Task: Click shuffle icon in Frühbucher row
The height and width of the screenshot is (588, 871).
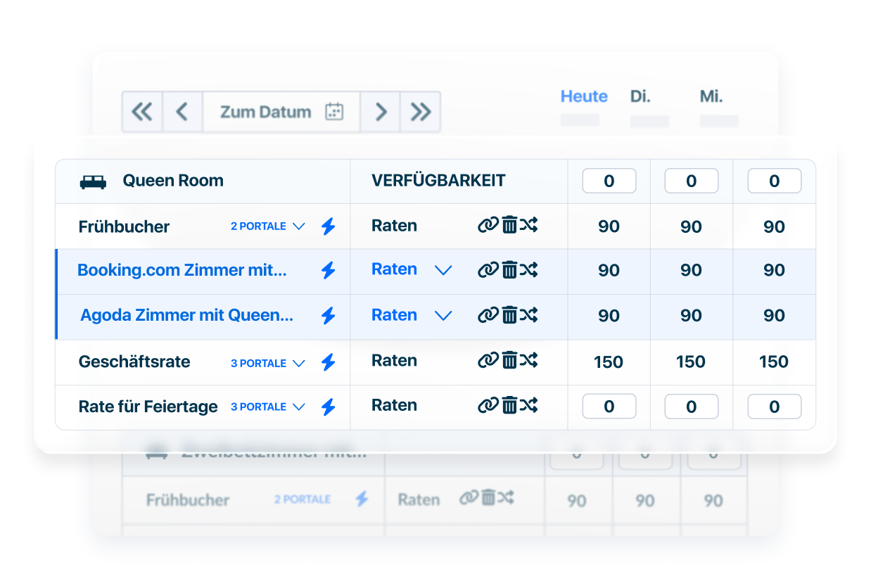Action: coord(529,225)
